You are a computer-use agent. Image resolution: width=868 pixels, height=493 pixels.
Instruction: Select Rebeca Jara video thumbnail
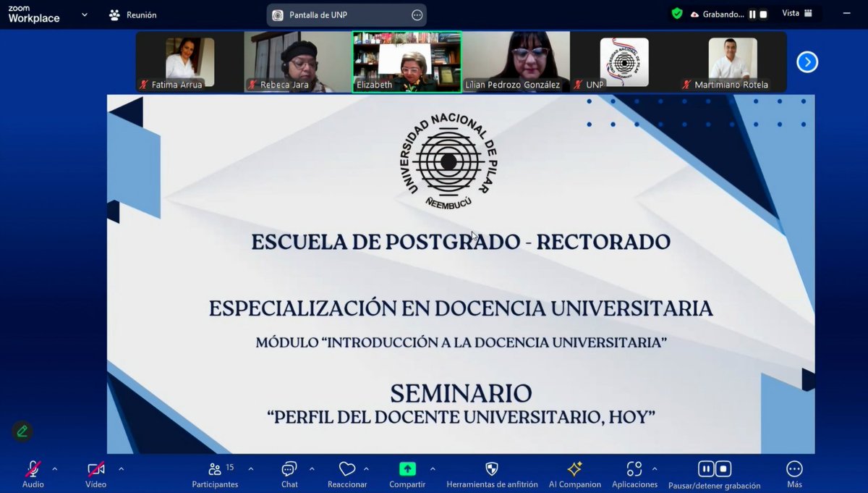click(x=298, y=62)
